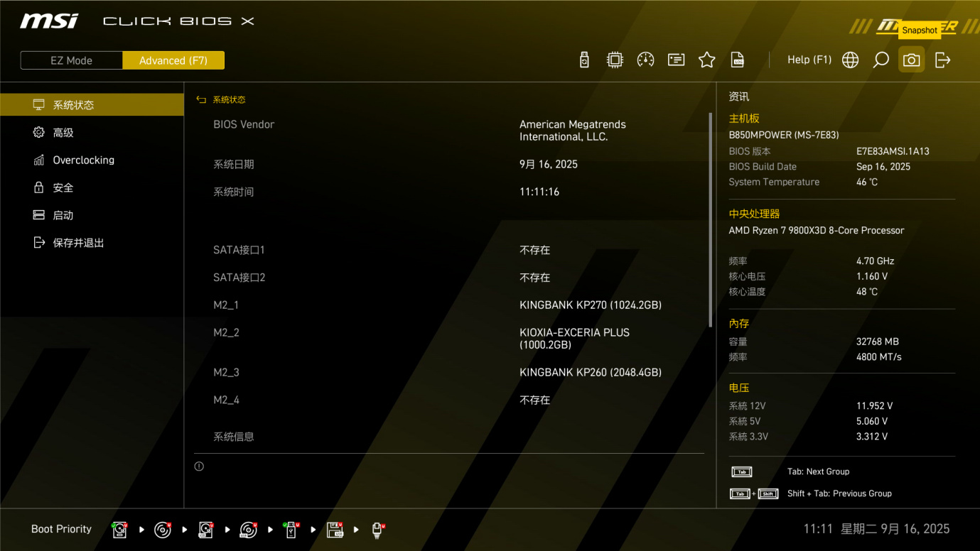Click the 1.160 V core voltage value
980x551 pixels.
point(872,276)
